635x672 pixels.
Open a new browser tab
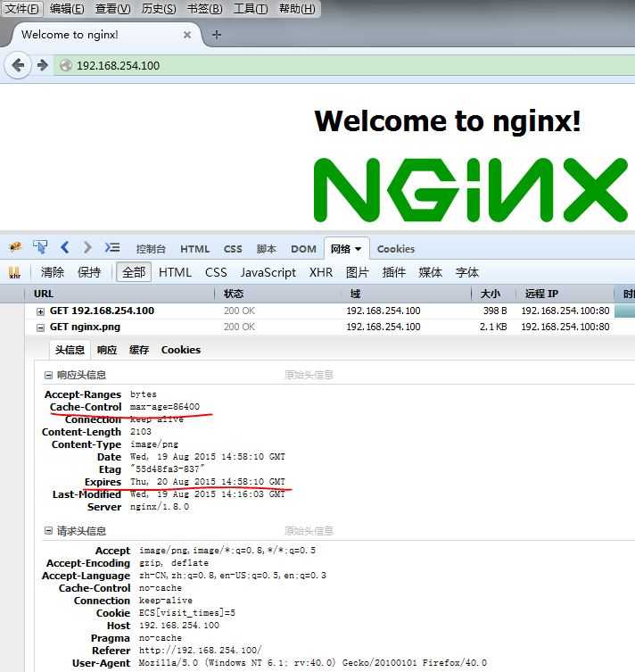click(217, 35)
